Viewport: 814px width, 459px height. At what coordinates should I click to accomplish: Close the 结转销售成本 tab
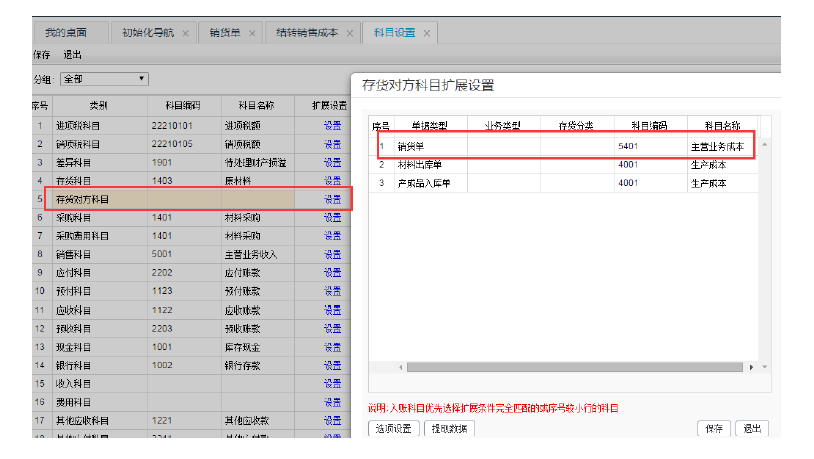point(350,33)
